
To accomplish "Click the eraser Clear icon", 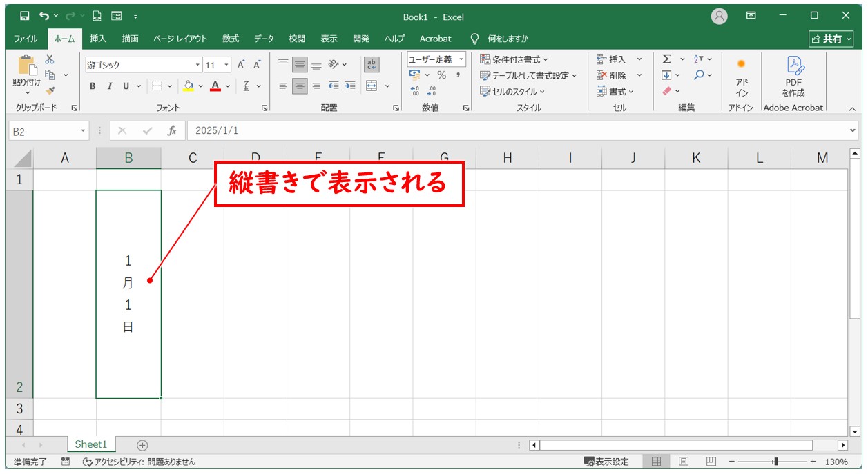I will point(666,90).
